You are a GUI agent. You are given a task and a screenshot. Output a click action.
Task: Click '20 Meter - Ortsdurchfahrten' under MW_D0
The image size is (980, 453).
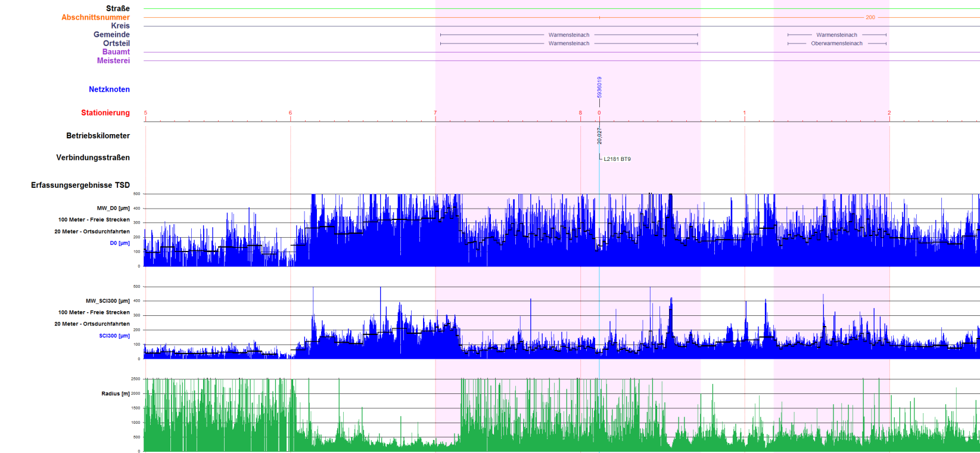coord(92,232)
